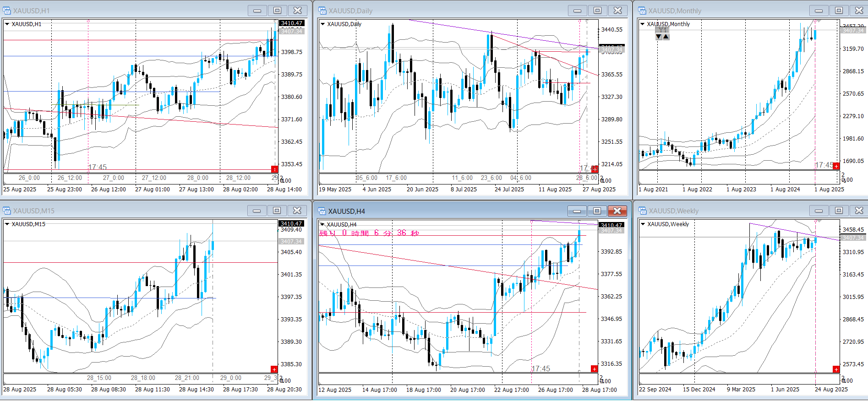Click the 28 Aug 20:30 date on M15 axis
This screenshot has height=401, width=868.
pyautogui.click(x=284, y=389)
